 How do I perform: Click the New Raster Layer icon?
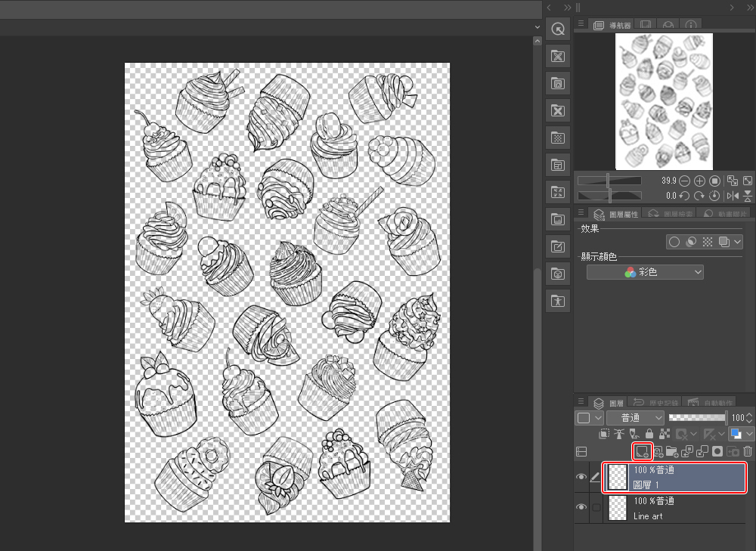click(642, 451)
